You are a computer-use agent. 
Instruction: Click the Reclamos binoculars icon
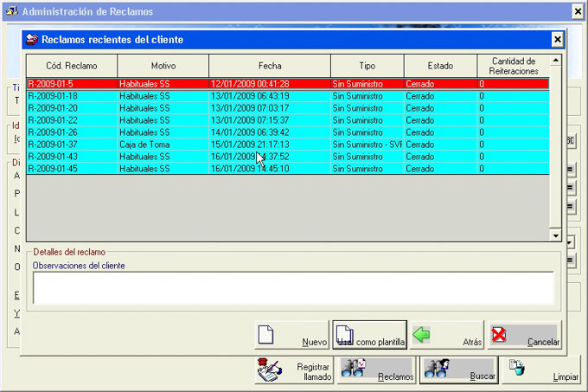point(354,369)
